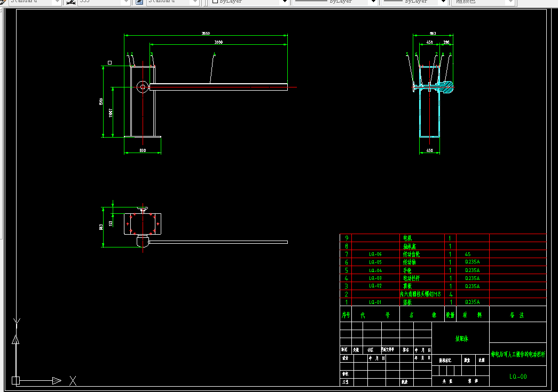Open the ByLayer linetype dropdown
Image resolution: width=558 pixels, height=392 pixels.
[x=335, y=2]
